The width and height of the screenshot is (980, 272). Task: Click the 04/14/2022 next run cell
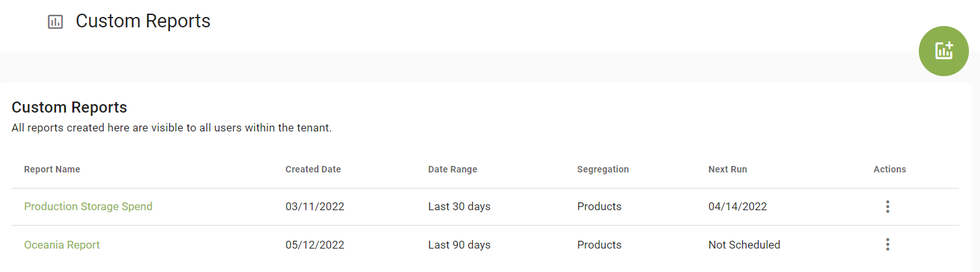click(x=737, y=207)
